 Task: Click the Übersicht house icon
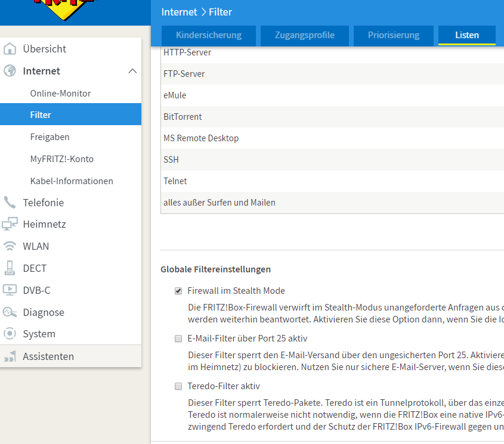point(10,49)
